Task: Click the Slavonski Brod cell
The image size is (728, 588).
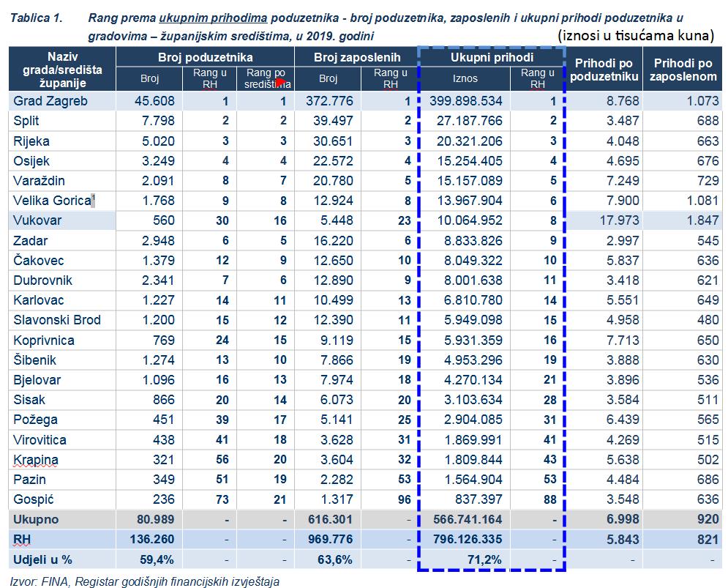Action: (61, 320)
